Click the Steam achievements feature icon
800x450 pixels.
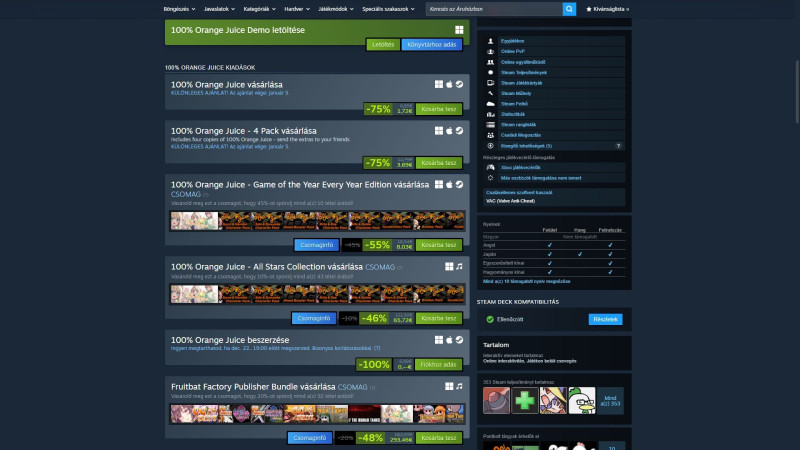(490, 72)
